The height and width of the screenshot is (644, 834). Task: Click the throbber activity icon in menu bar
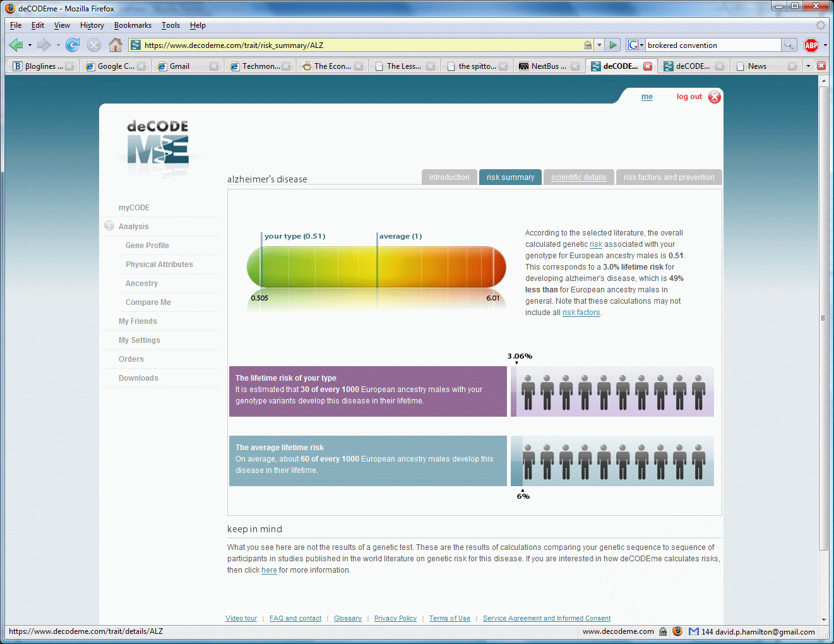(820, 25)
